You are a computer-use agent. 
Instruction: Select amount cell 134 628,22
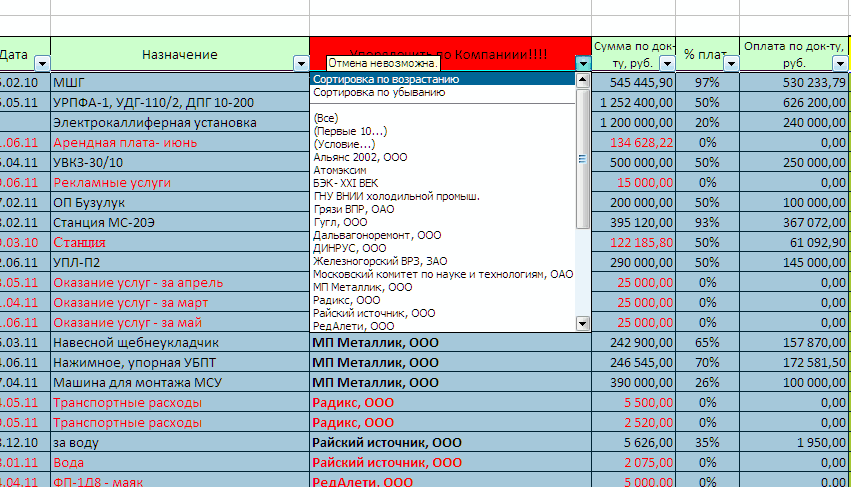[x=633, y=143]
